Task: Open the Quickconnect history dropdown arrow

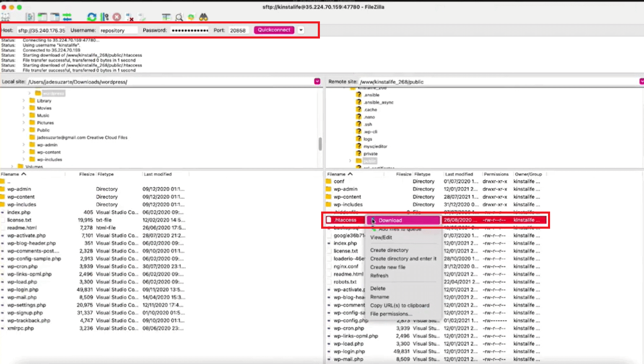Action: [301, 30]
